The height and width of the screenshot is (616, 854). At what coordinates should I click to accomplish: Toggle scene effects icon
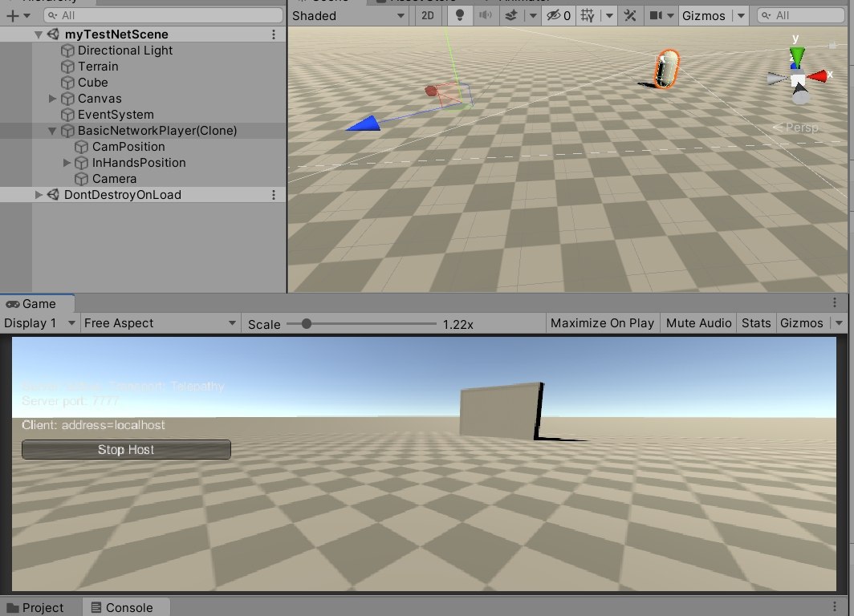510,15
